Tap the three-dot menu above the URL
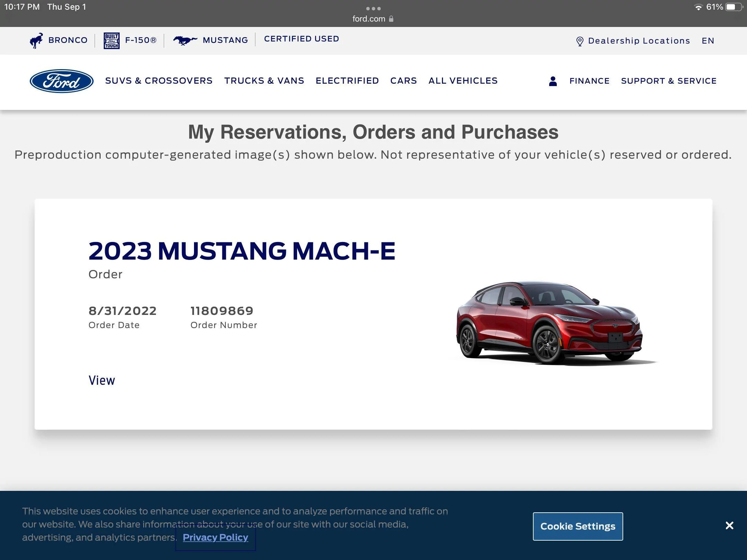 (x=373, y=8)
